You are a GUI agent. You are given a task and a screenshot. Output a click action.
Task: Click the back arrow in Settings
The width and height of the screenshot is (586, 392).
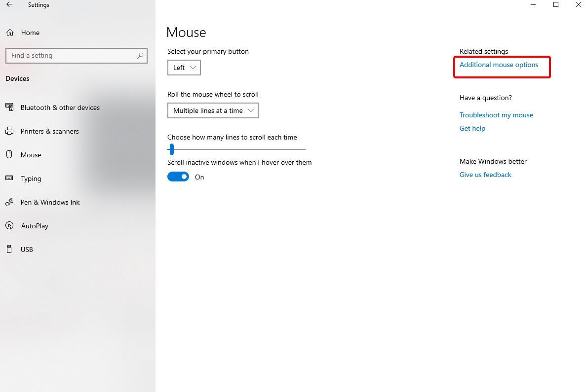point(9,4)
